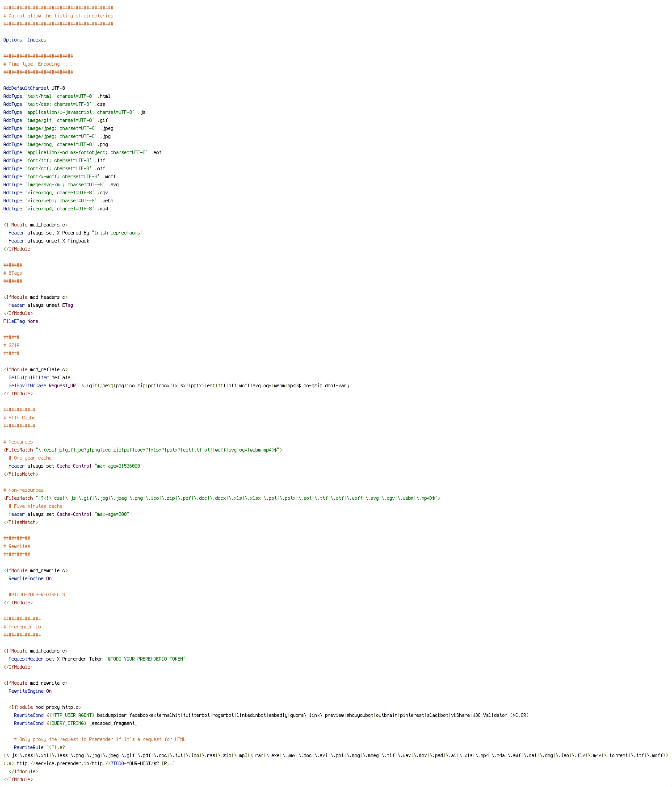The height and width of the screenshot is (787, 672).
Task: Click the '<IfModule mod_proxy_http.c>' opening tag
Action: [x=45, y=707]
